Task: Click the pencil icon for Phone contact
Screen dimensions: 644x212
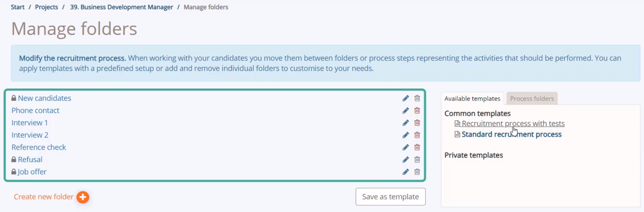Action: tap(405, 110)
